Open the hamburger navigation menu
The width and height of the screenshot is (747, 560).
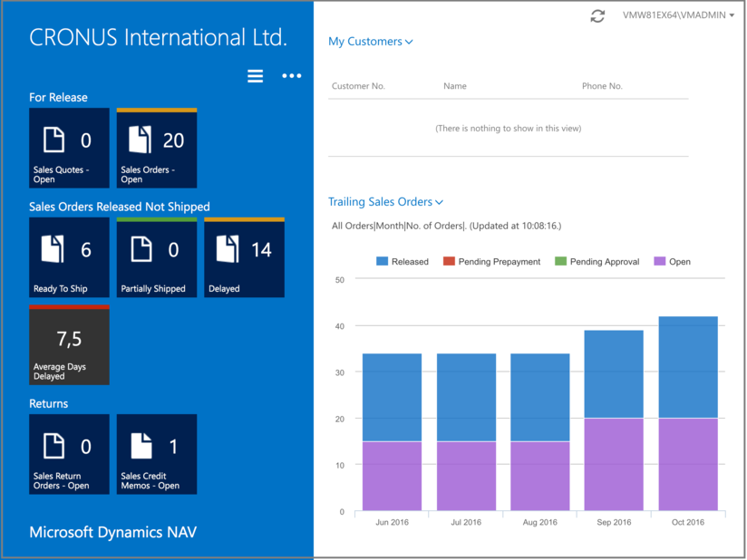click(x=255, y=76)
